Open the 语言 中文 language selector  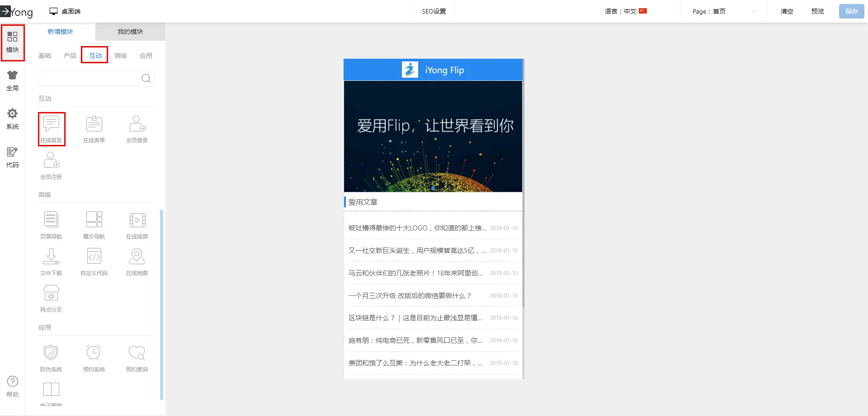626,11
